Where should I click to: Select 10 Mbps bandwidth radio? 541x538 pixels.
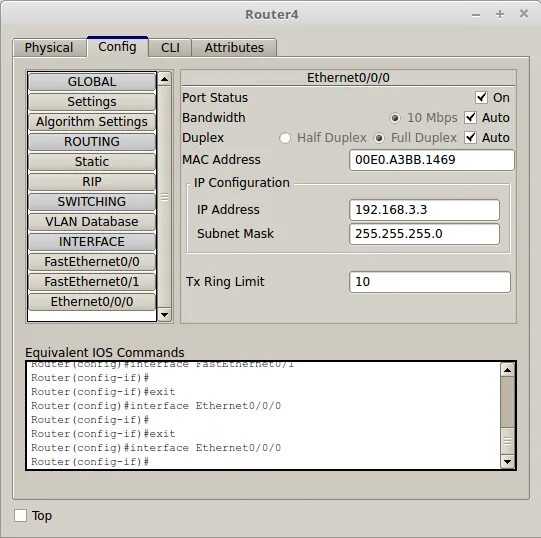[395, 118]
